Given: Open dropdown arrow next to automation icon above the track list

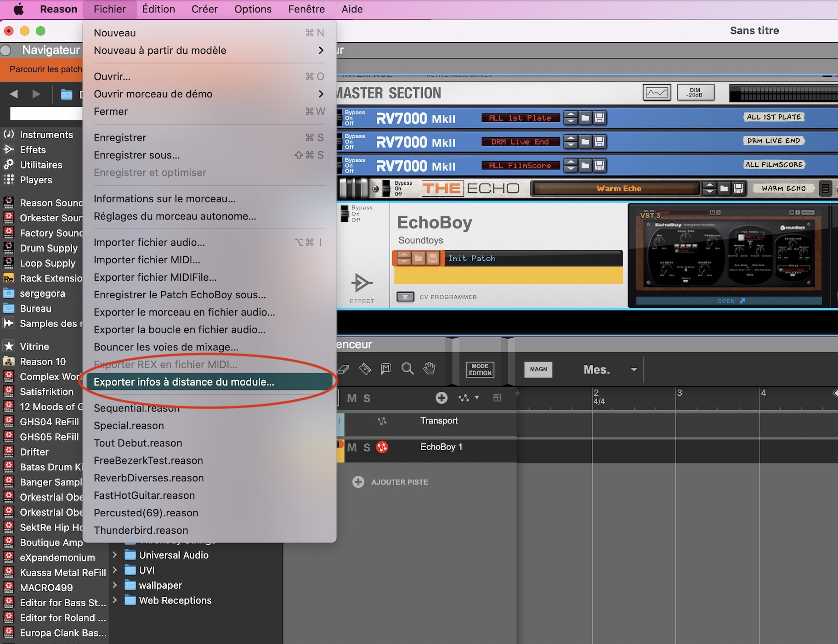Looking at the screenshot, I should pos(477,397).
